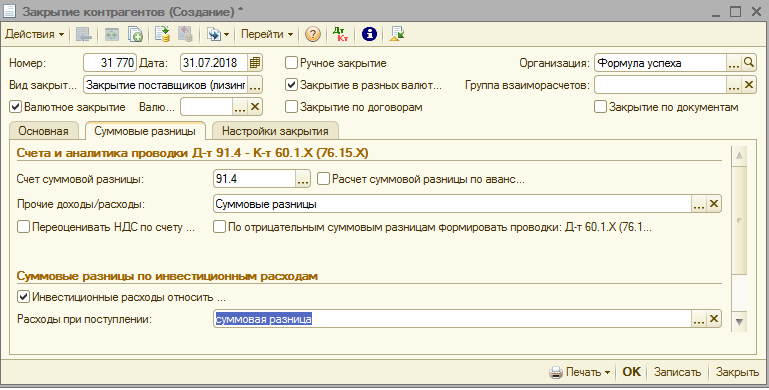This screenshot has height=390, width=769.
Task: Click the Организация field Формула успеха
Action: click(660, 63)
